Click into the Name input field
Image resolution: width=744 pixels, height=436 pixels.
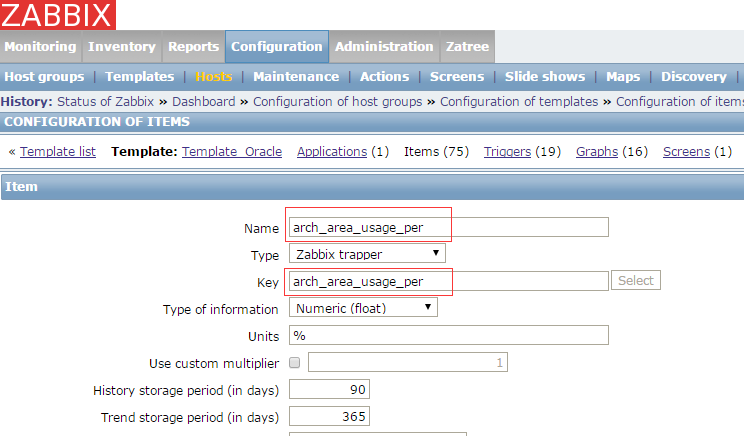tap(448, 227)
